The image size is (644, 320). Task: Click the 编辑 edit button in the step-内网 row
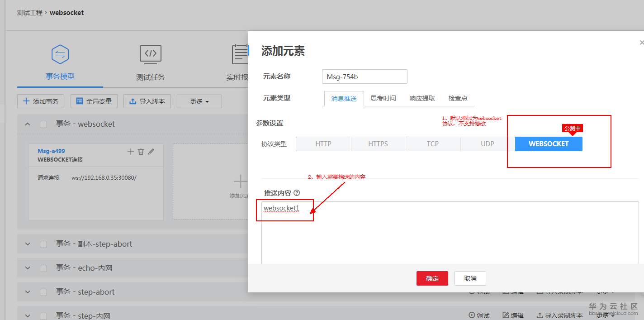click(513, 315)
